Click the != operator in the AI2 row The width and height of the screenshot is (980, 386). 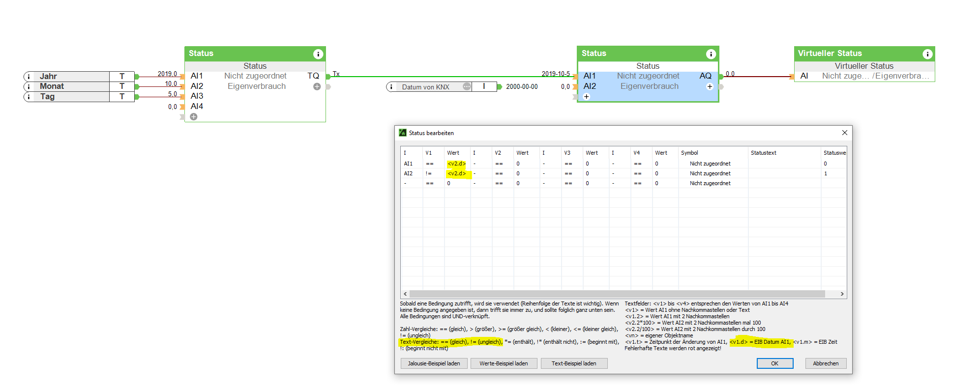coord(429,173)
